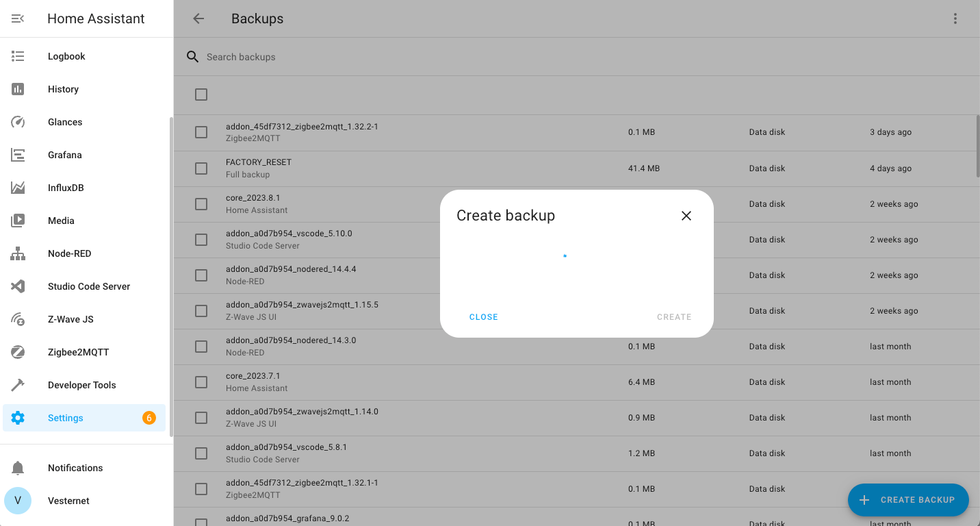Close the Create backup dialog with X
The height and width of the screenshot is (526, 980).
point(686,216)
